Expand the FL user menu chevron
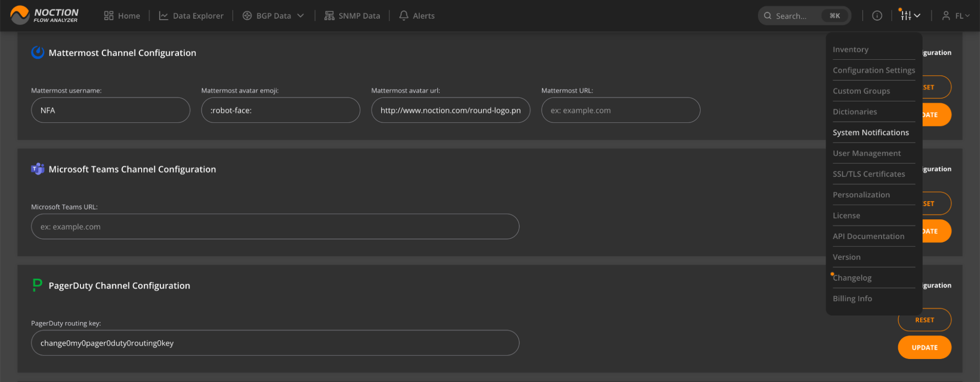Viewport: 980px width, 382px height. [967, 16]
